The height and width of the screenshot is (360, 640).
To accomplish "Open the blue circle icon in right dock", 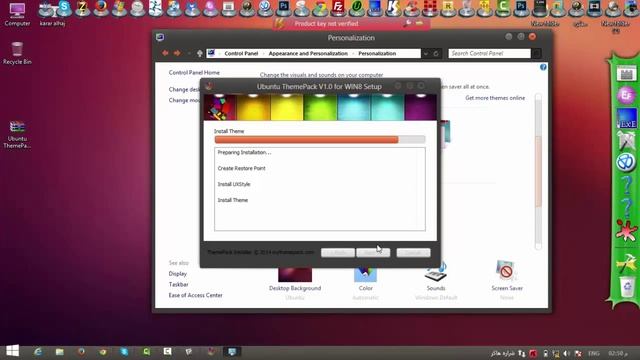I will click(626, 162).
